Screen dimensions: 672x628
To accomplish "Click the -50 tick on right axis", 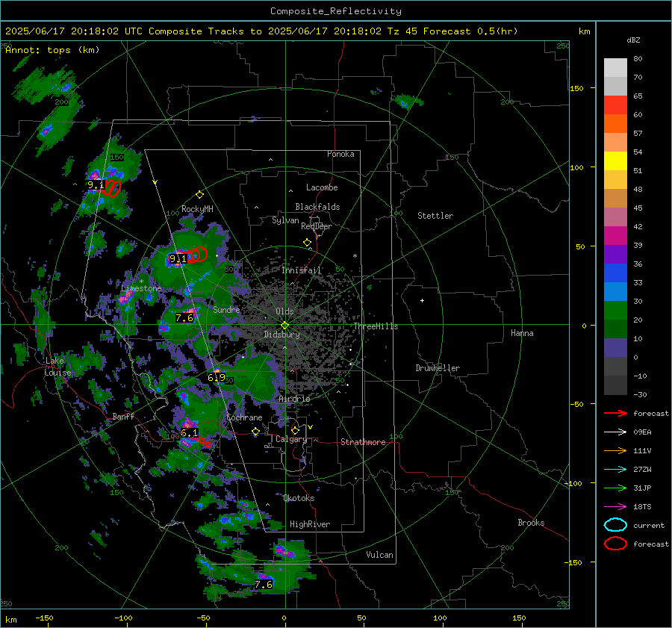I will pyautogui.click(x=578, y=404).
